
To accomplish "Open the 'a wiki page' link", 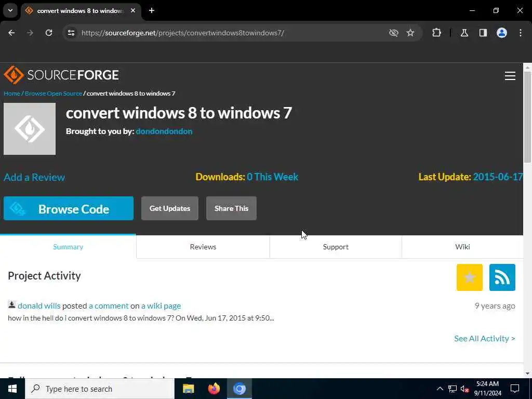I will 161,305.
